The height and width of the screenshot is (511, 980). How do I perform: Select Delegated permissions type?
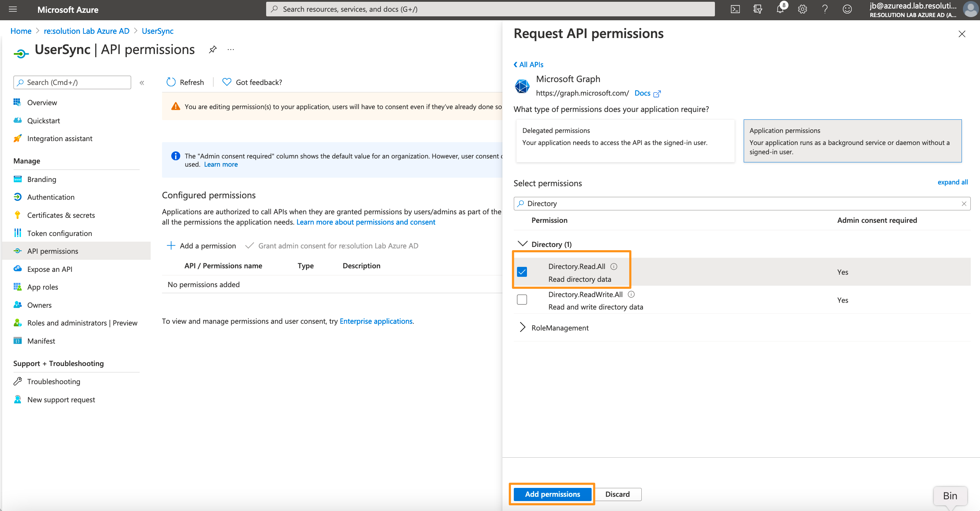625,141
